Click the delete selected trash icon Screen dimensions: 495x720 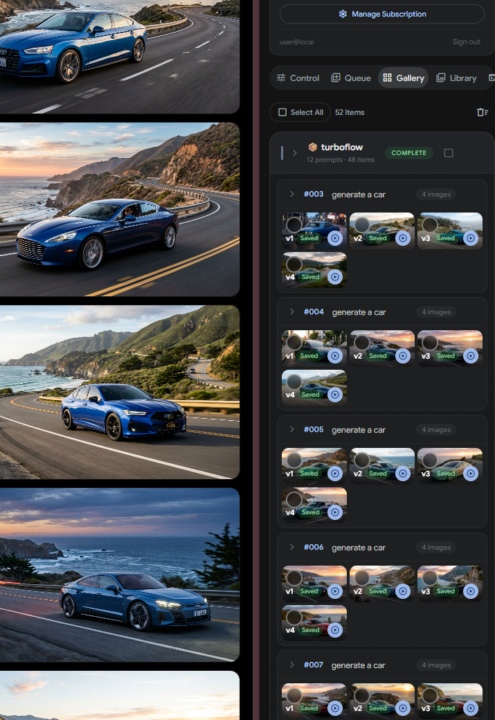pyautogui.click(x=482, y=112)
